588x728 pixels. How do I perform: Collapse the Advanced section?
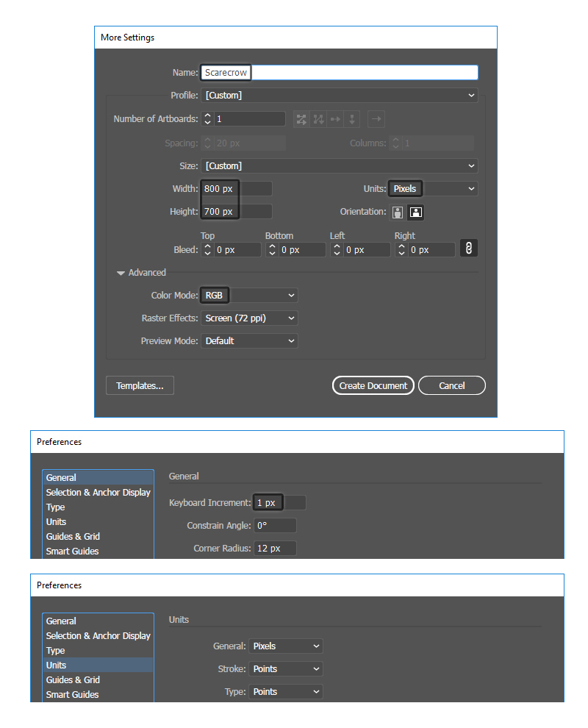click(x=121, y=273)
